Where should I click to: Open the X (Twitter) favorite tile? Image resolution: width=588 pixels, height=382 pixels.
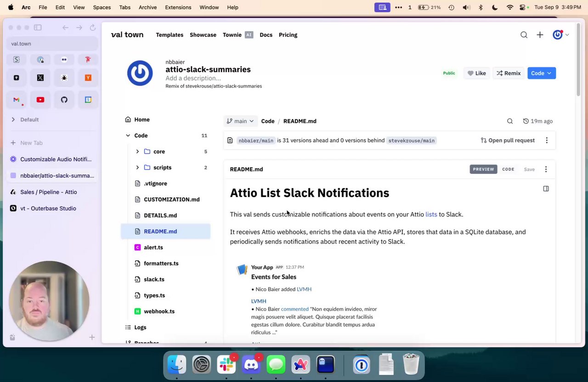pyautogui.click(x=40, y=78)
